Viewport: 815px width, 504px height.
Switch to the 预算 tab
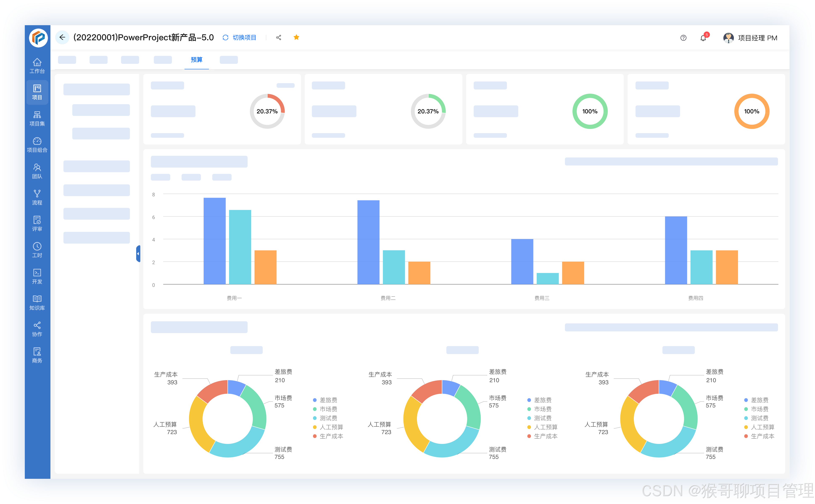pyautogui.click(x=196, y=60)
